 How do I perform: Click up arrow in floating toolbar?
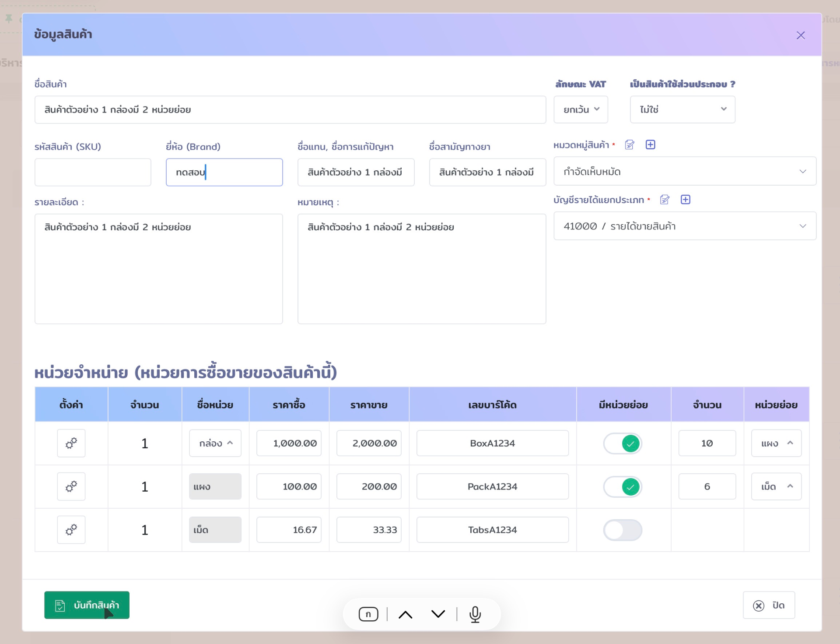click(405, 614)
